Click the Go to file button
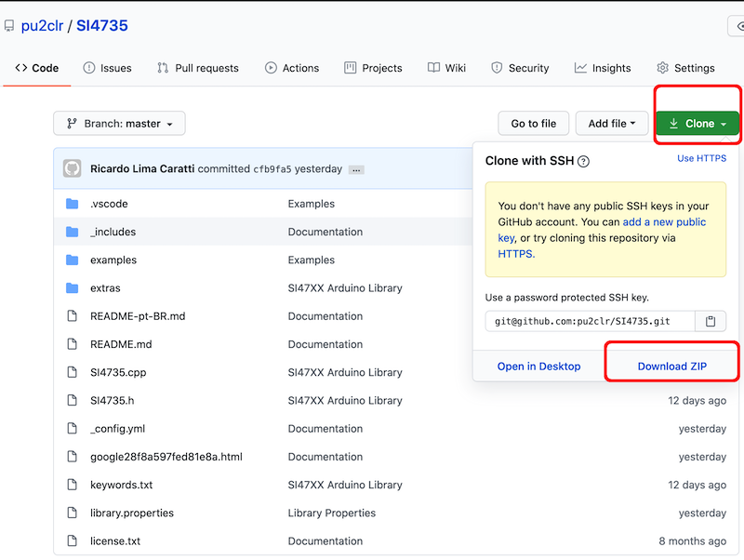744x560 pixels. point(533,124)
